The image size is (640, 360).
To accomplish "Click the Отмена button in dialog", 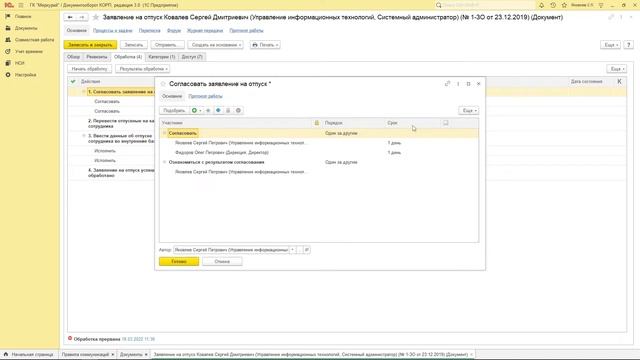I will [x=222, y=262].
